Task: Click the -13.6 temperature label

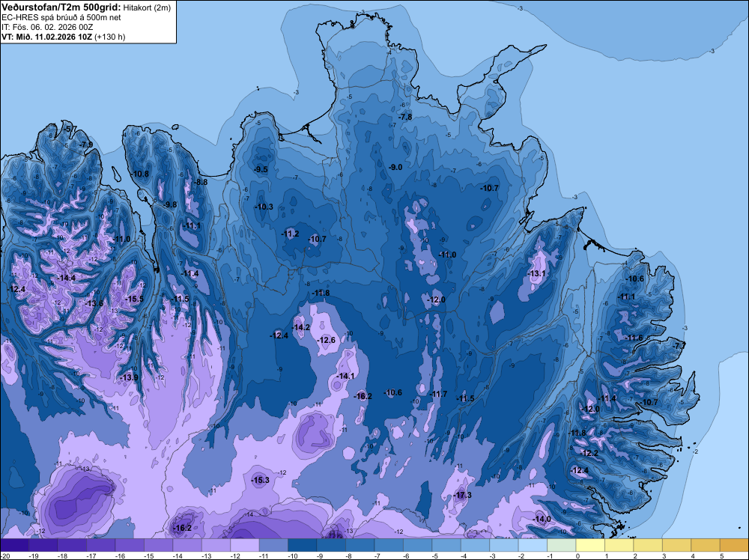Action: 94,303
